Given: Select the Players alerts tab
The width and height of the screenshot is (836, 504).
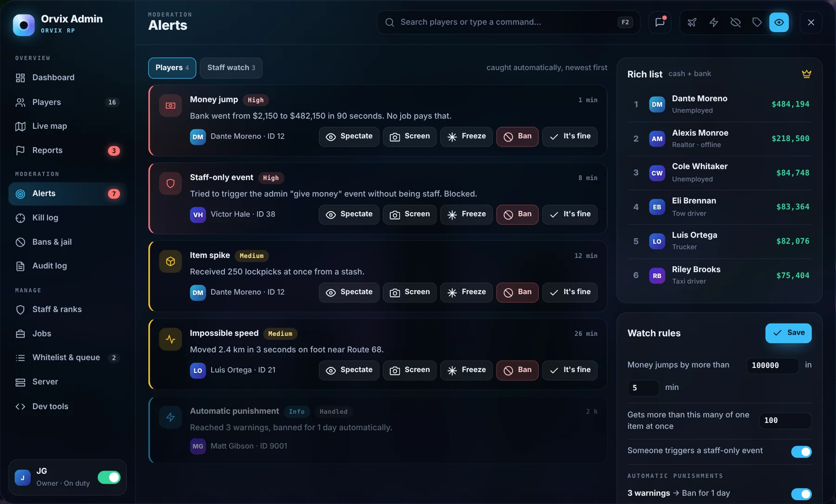Looking at the screenshot, I should click(x=172, y=68).
